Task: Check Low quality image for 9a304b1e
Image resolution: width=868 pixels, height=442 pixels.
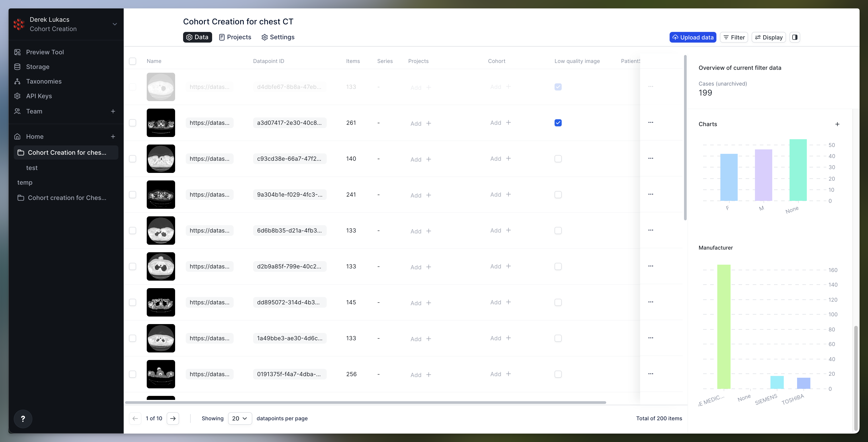Action: click(558, 194)
